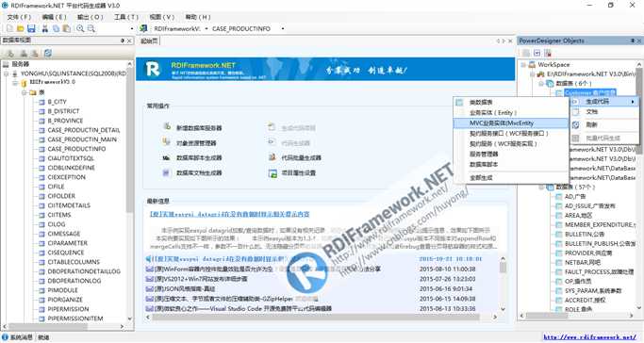Open the 编辑(E) menu
The image size is (644, 343).
point(54,17)
